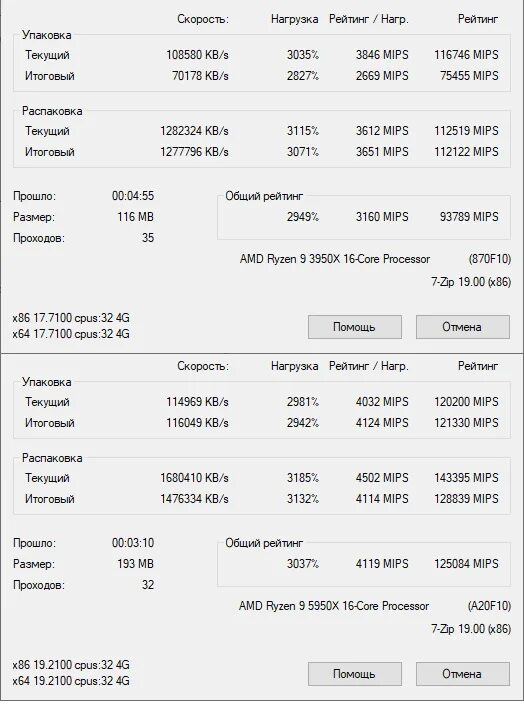The image size is (524, 706).
Task: Select the AMD Ryzen 9 5950X processor label
Action: coord(334,606)
